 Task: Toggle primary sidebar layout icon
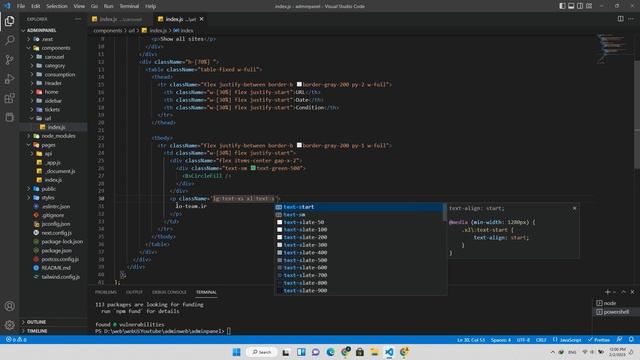pyautogui.click(x=562, y=6)
